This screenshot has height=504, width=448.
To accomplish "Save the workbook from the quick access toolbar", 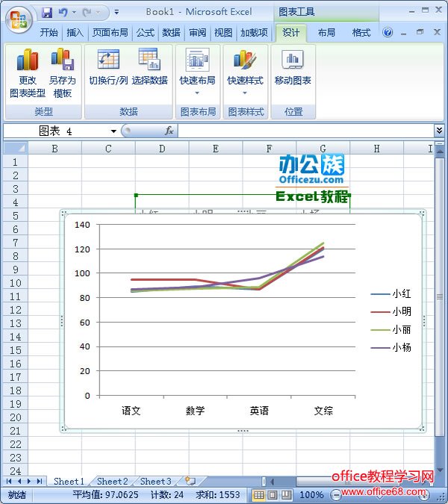I will coord(47,13).
